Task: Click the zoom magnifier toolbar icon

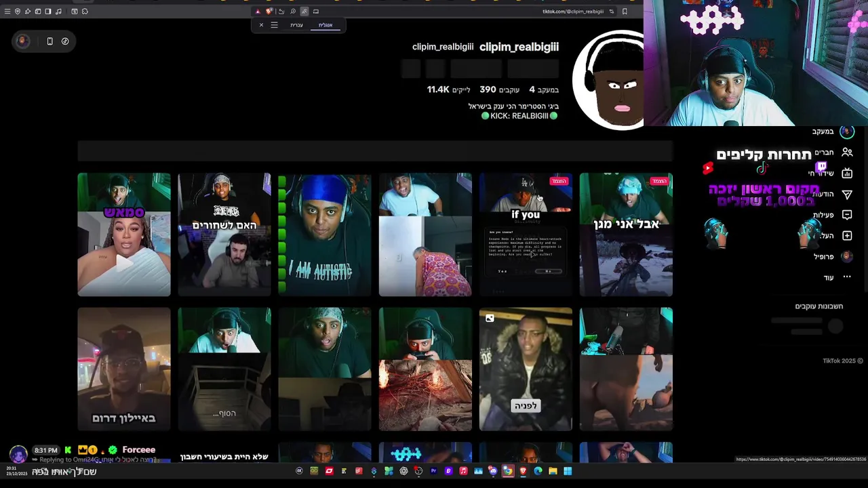Action: [293, 12]
